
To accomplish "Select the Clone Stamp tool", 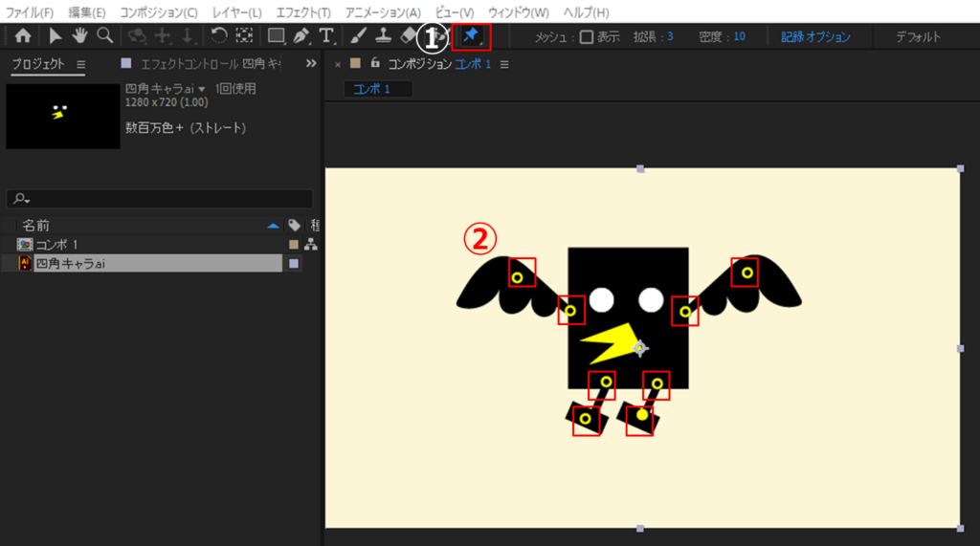I will 382,36.
